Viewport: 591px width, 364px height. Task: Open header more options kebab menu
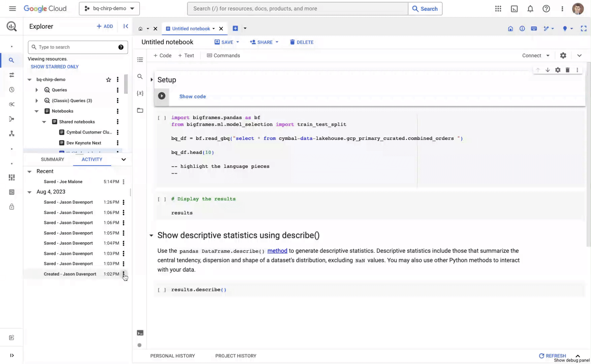tap(562, 9)
